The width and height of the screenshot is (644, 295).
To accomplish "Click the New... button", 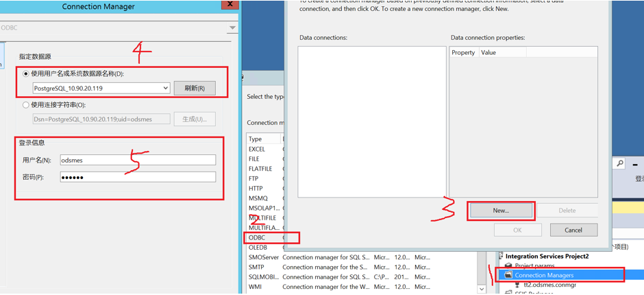I will [x=501, y=210].
